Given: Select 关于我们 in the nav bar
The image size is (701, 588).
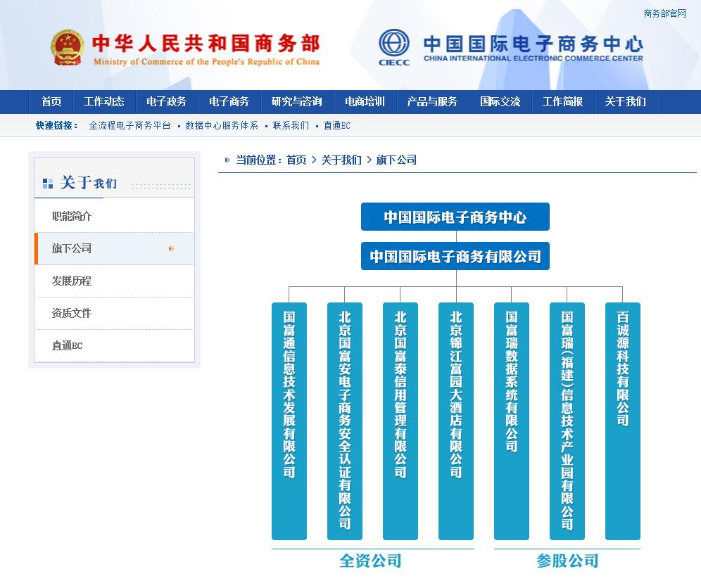Looking at the screenshot, I should click(626, 102).
